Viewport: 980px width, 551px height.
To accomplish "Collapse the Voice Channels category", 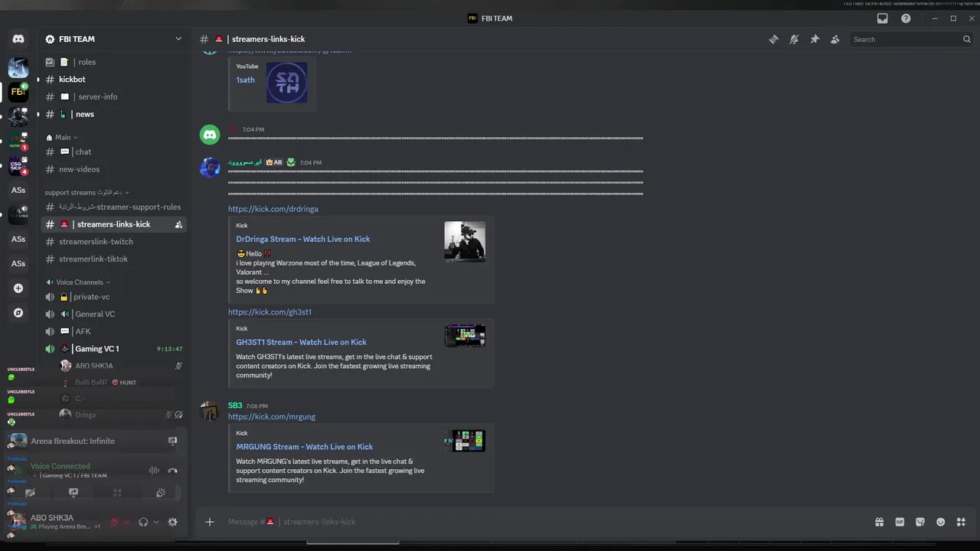I will pos(78,282).
